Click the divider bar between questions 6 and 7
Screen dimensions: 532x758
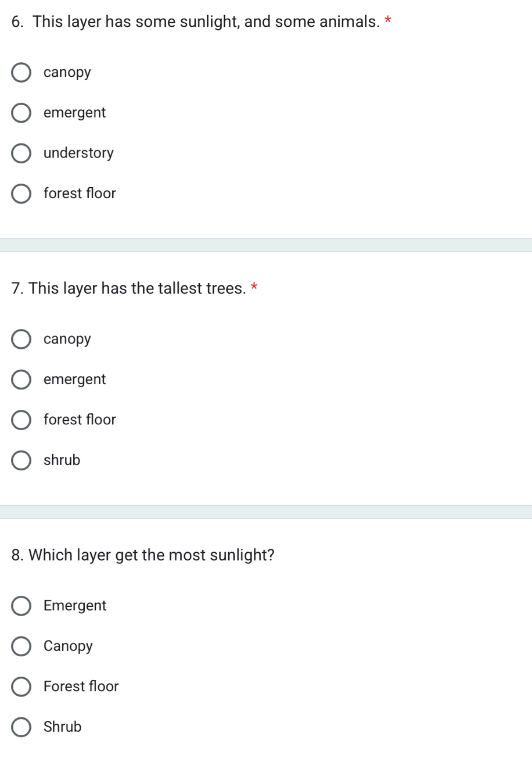pyautogui.click(x=266, y=245)
